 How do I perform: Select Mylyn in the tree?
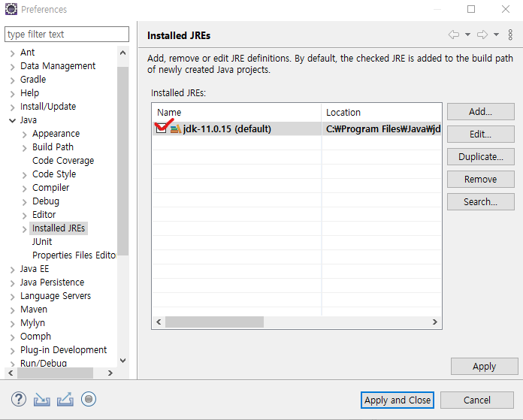pos(32,323)
